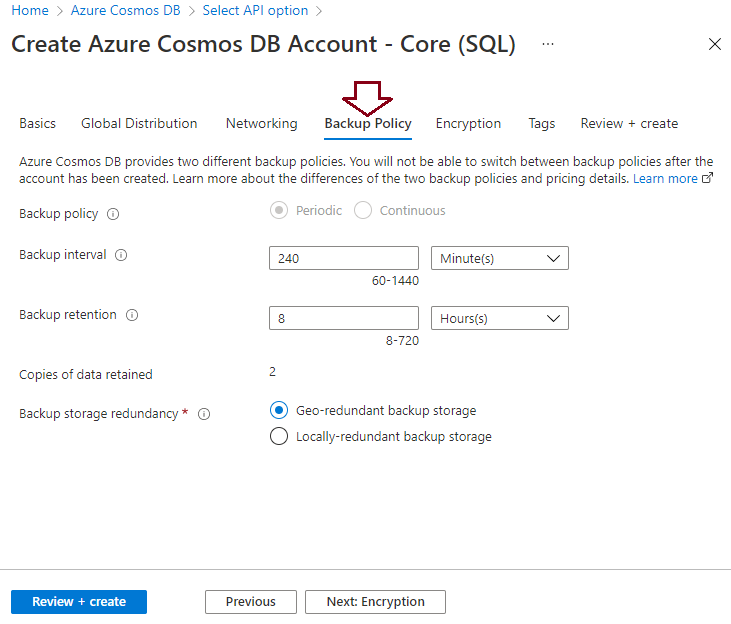
Task: Select the Backup Policy tab
Action: pos(368,124)
